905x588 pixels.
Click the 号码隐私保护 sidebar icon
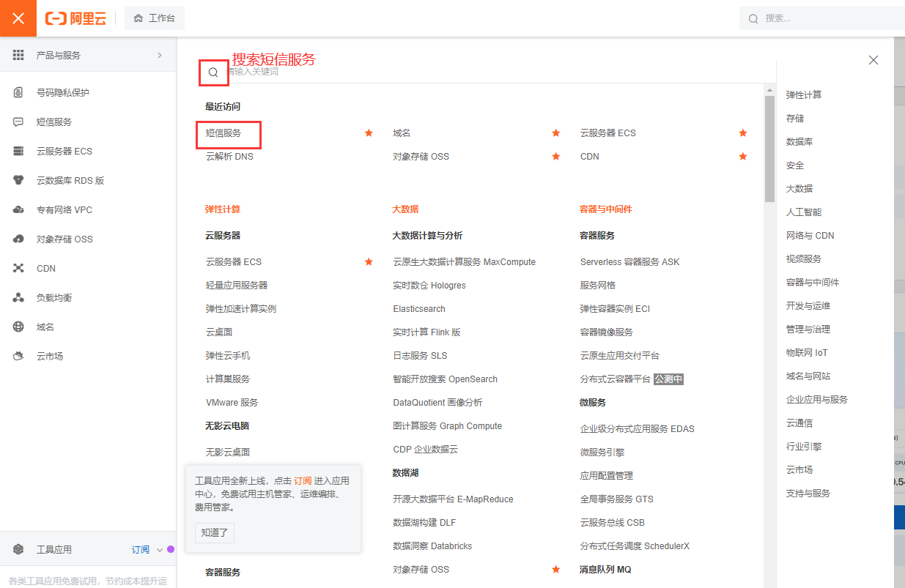(18, 93)
